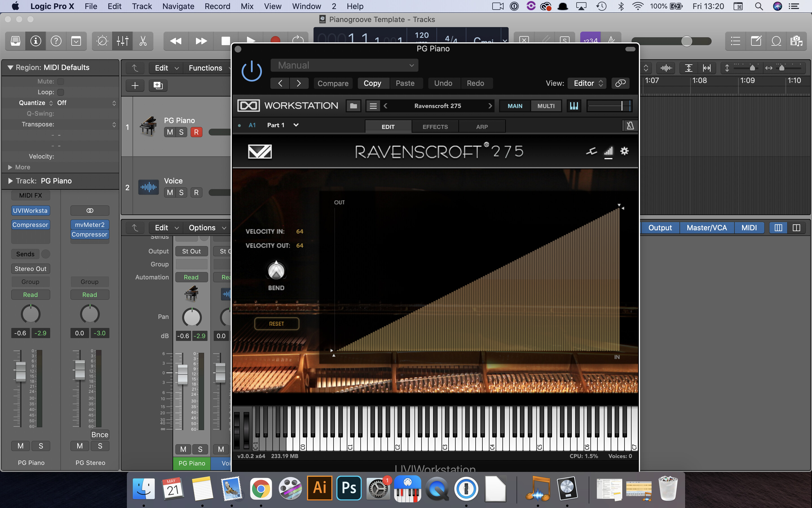Image resolution: width=812 pixels, height=508 pixels.
Task: Collapse the Region MIDI Defaults triangle
Action: [10, 67]
